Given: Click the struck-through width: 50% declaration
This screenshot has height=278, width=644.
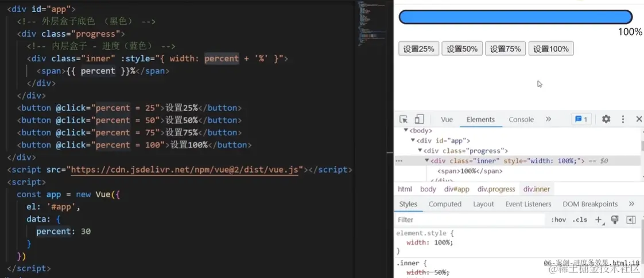Looking at the screenshot, I should coord(428,272).
